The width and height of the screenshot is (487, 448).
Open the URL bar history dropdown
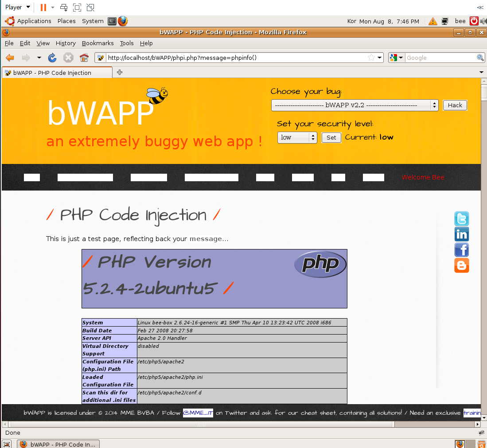(379, 58)
